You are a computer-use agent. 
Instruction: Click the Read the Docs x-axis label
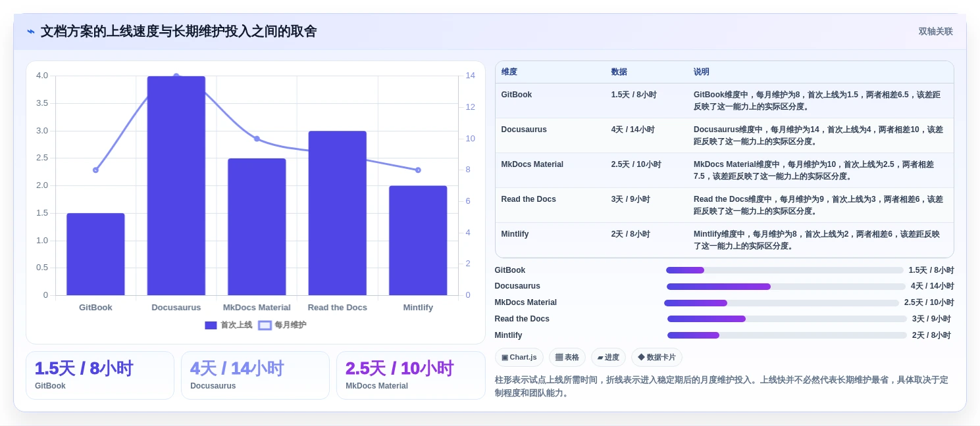point(338,308)
